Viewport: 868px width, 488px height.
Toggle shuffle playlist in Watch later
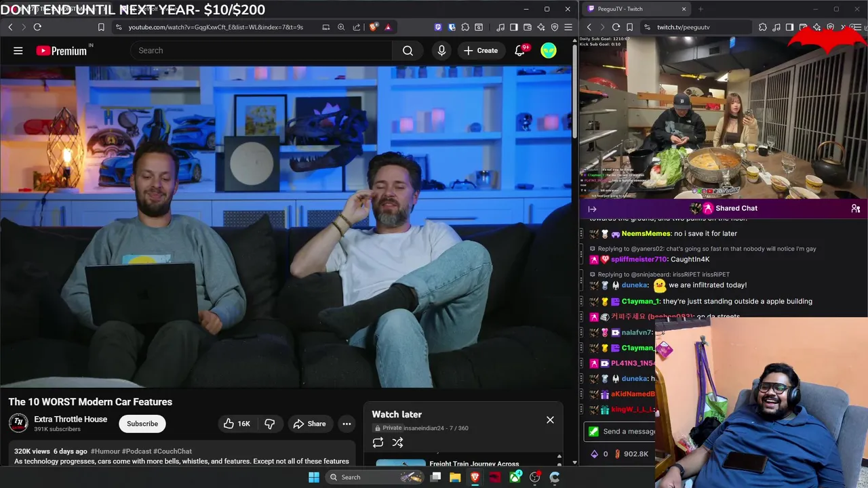tap(398, 443)
